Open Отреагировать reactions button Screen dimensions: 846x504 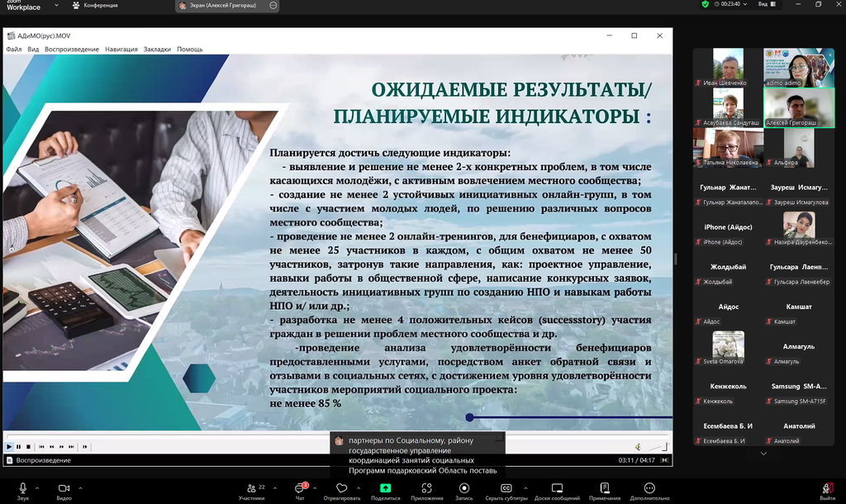point(341,490)
